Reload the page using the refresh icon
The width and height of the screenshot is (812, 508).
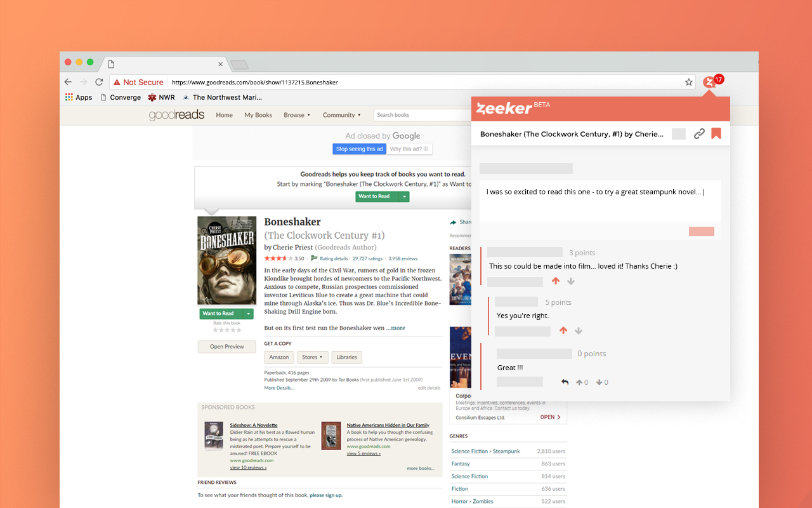click(x=99, y=82)
